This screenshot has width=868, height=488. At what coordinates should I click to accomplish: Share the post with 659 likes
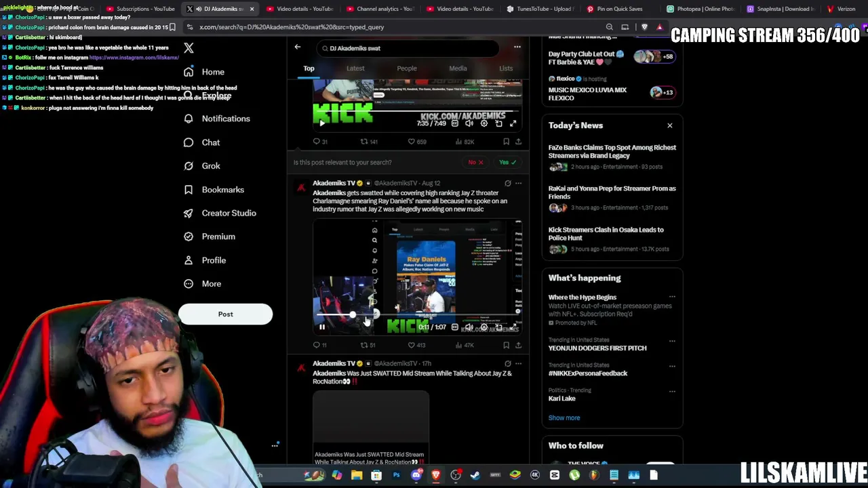[519, 142]
